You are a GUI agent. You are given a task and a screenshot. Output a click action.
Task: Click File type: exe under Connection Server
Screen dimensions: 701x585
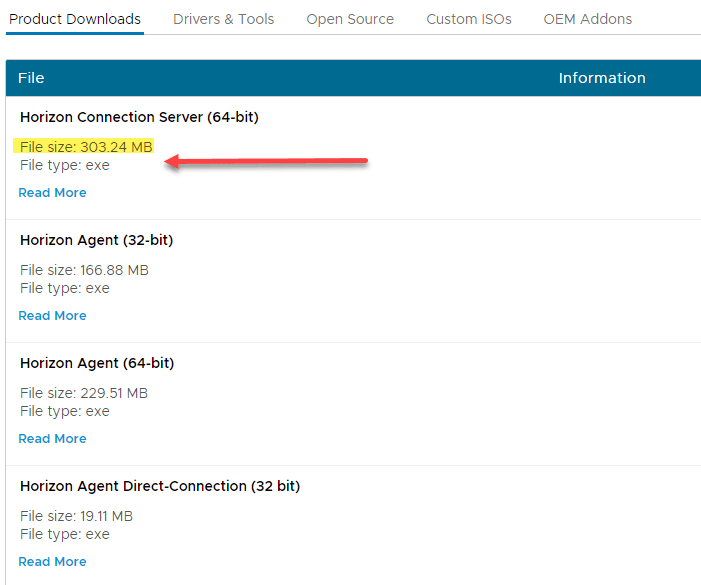pyautogui.click(x=65, y=165)
